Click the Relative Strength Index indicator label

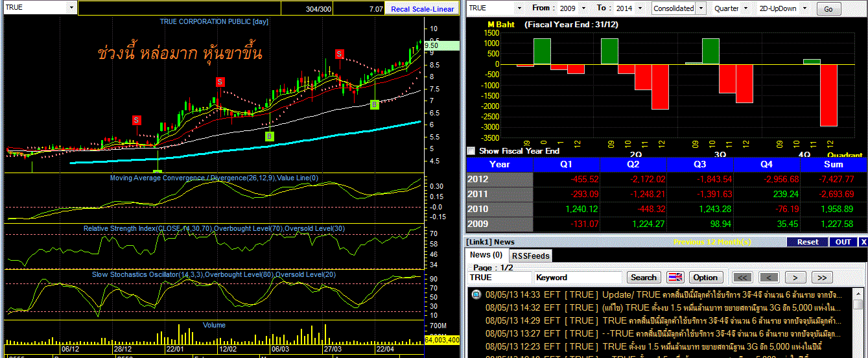pos(214,228)
